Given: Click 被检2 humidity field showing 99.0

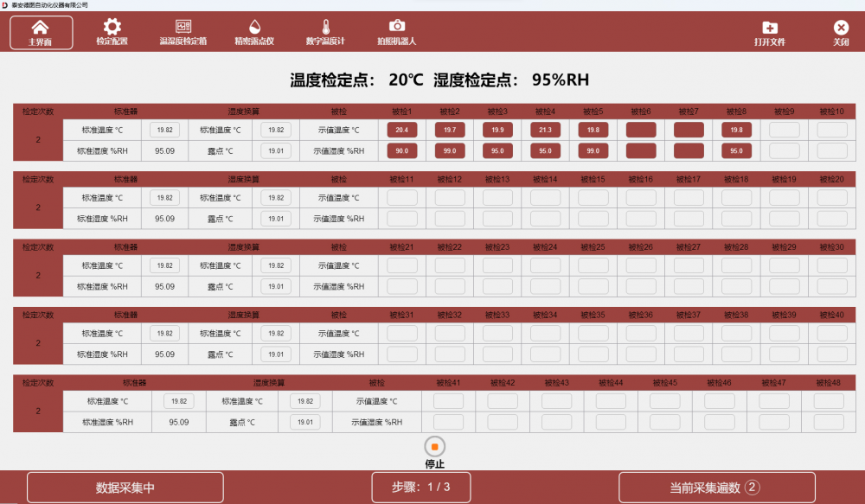Looking at the screenshot, I should [448, 150].
